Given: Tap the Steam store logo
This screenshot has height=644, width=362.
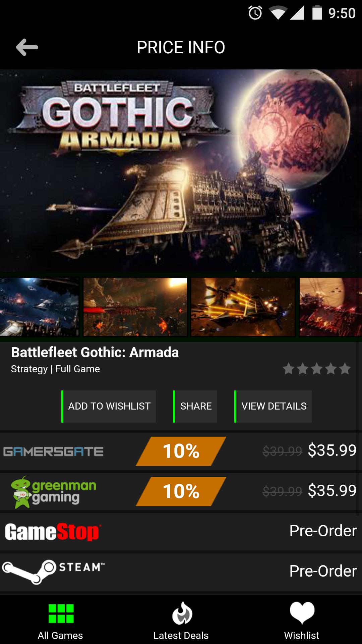Looking at the screenshot, I should pos(54,571).
